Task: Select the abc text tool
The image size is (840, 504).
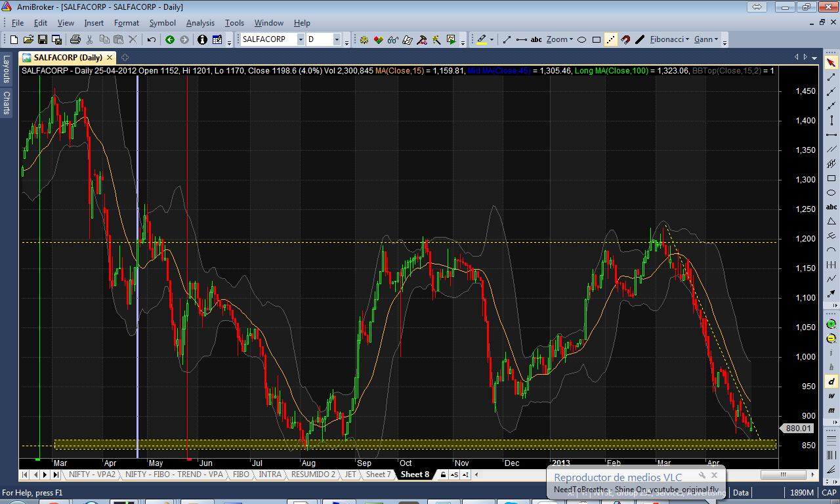Action: 536,39
